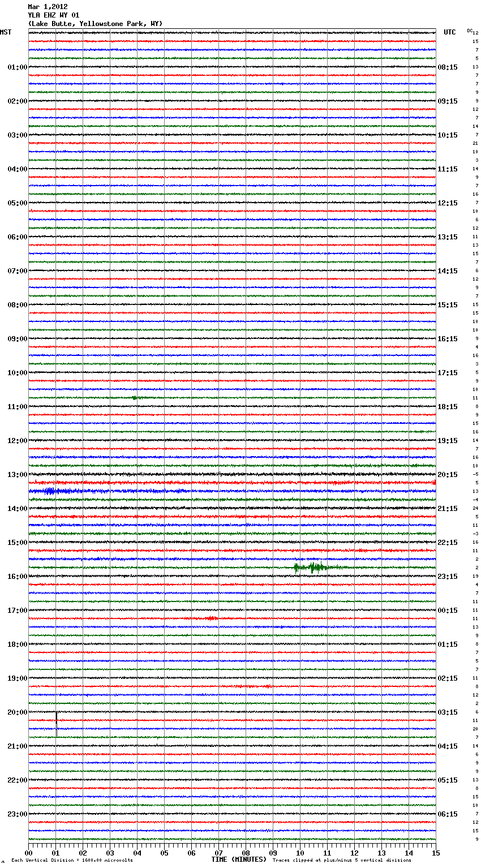Click the large green seismic event near 15:45 MST
481x868 pixels.
click(317, 568)
